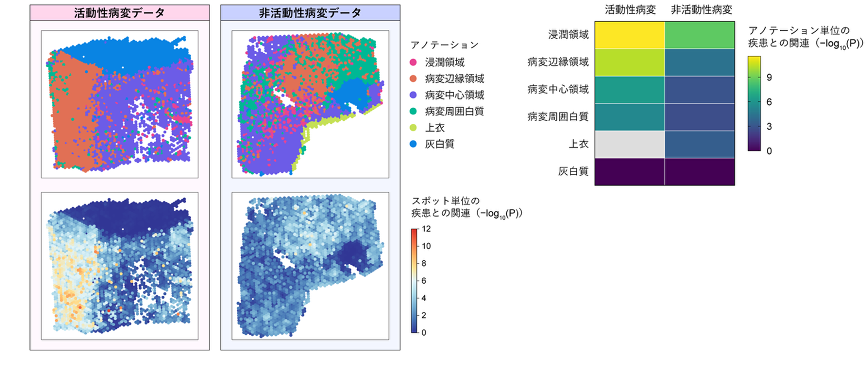Click the yellow 浸潤領域 active lesion heatmap cell
The height and width of the screenshot is (369, 868).
pos(630,35)
